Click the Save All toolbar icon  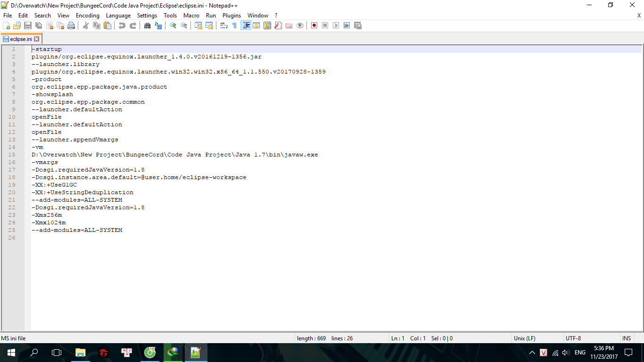click(x=39, y=25)
